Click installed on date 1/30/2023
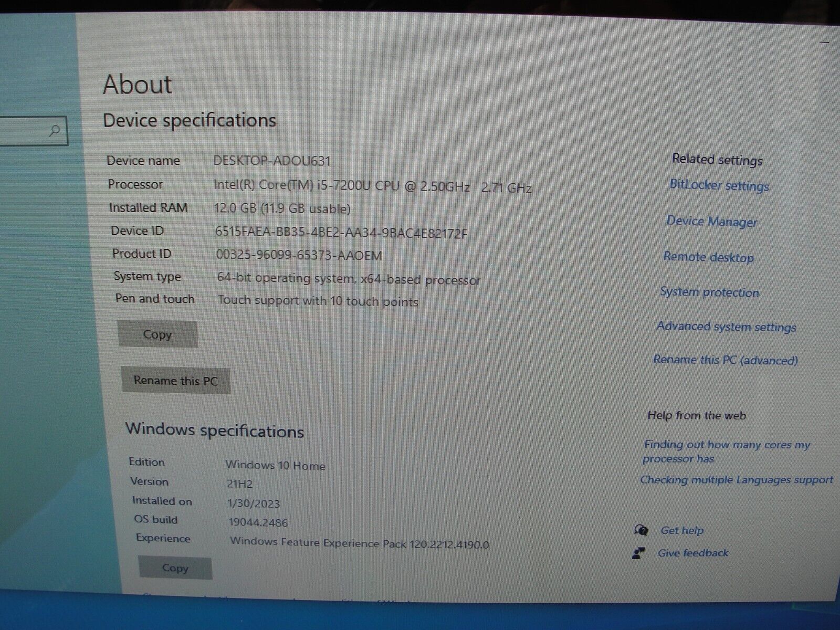This screenshot has width=840, height=630. tap(254, 503)
